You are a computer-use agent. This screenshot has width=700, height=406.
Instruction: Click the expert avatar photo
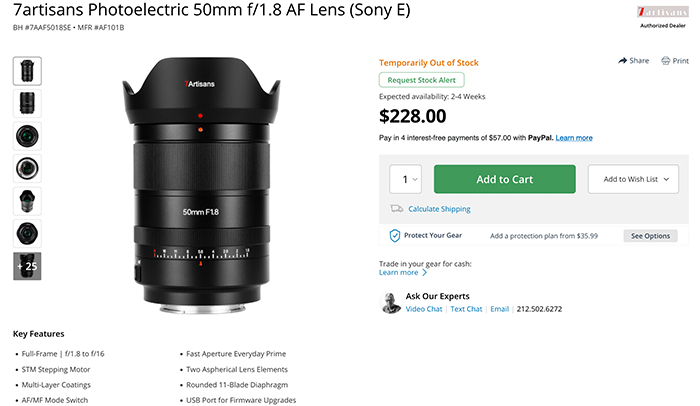(391, 303)
